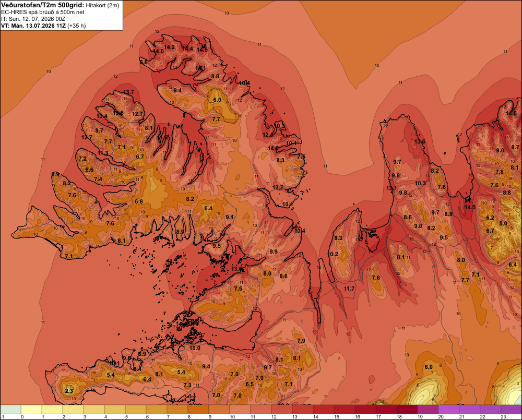Click the 13.1 temperature label
The width and height of the screenshot is (522, 420).
point(391,188)
